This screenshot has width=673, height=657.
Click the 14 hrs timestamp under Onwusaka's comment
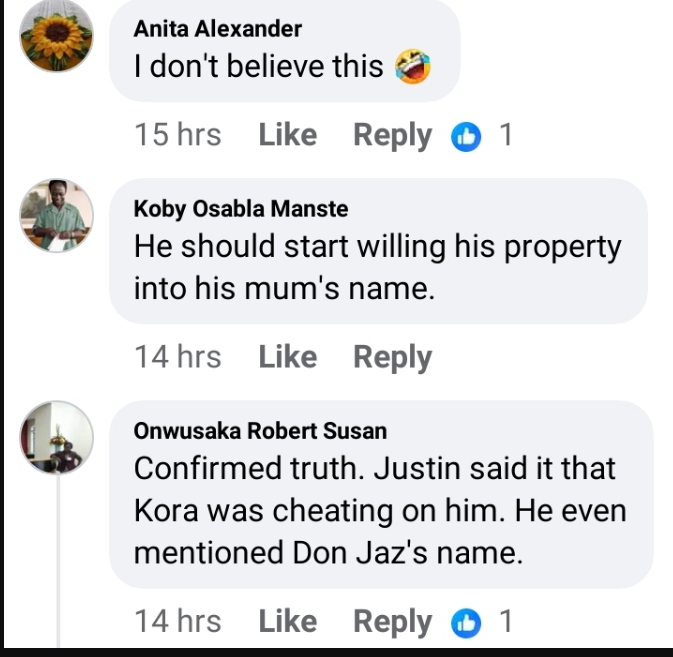pyautogui.click(x=178, y=621)
